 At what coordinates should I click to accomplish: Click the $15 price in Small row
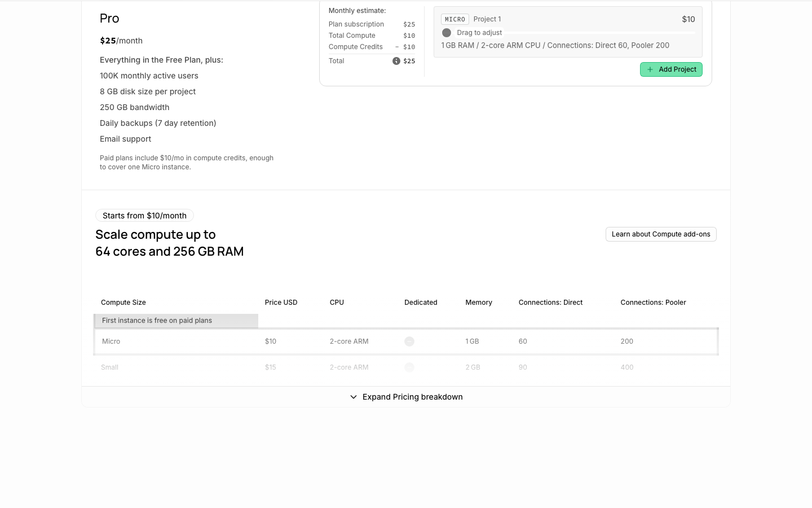[271, 367]
